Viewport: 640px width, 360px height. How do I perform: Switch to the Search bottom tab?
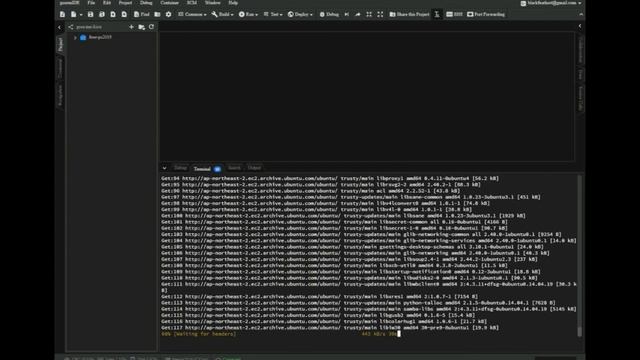coord(234,168)
